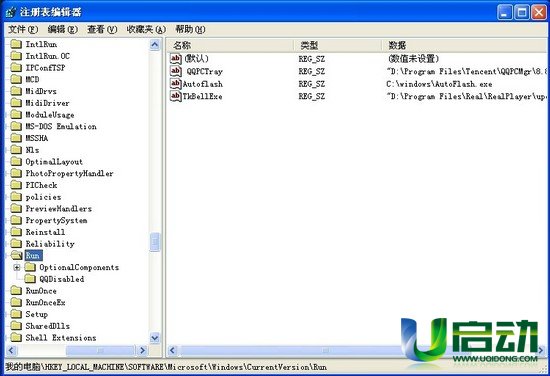Click the values pane scroll left arrow
This screenshot has width=550, height=376.
pyautogui.click(x=172, y=350)
